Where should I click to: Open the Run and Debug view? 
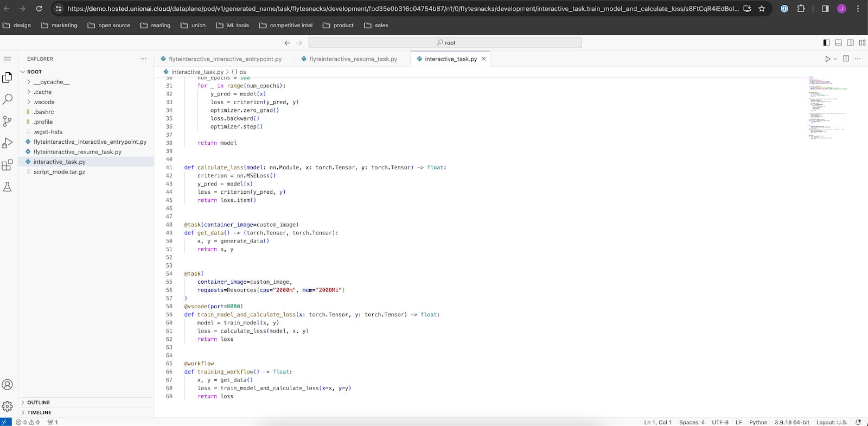pos(8,143)
